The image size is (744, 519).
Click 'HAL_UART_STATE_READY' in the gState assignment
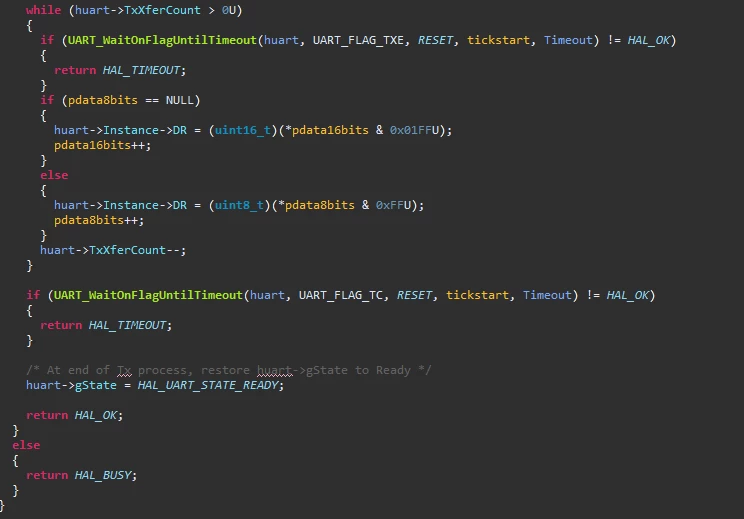[207, 385]
